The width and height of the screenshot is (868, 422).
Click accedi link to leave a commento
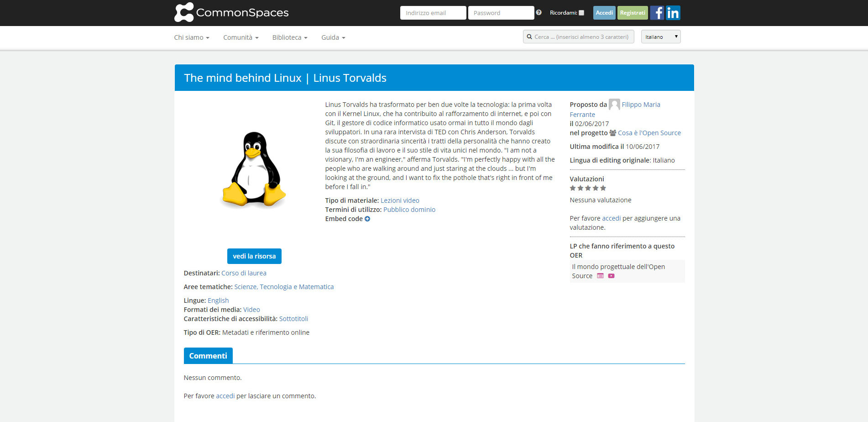point(225,396)
